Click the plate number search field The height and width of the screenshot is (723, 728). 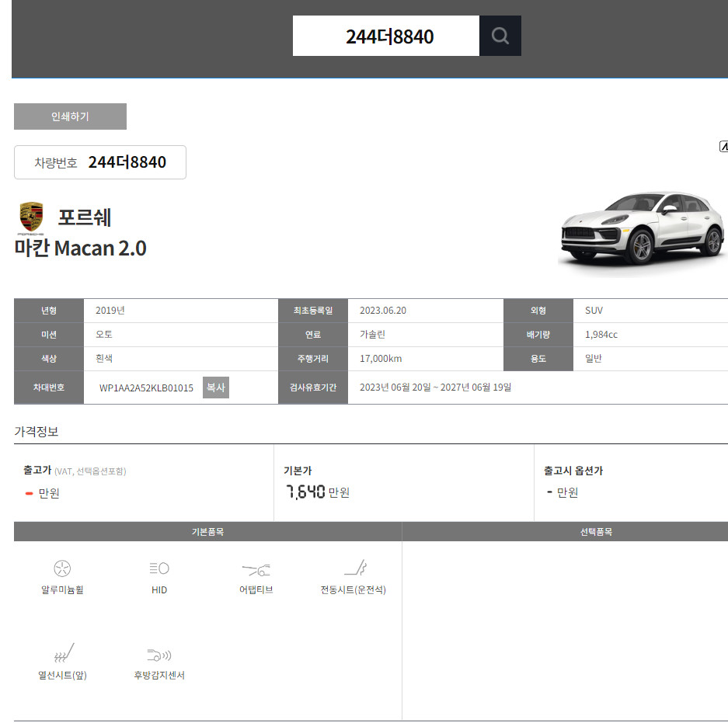(386, 36)
